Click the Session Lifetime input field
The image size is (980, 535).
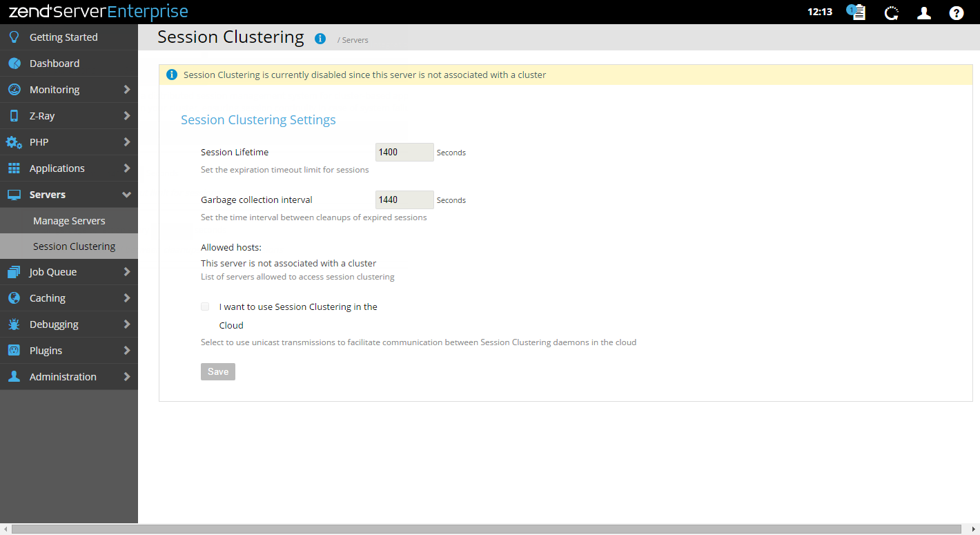pos(404,152)
